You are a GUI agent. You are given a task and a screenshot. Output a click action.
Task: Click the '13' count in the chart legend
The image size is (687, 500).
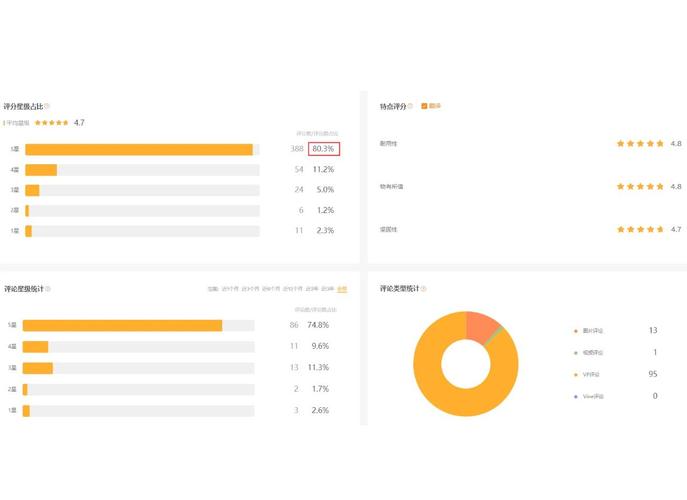coord(653,330)
